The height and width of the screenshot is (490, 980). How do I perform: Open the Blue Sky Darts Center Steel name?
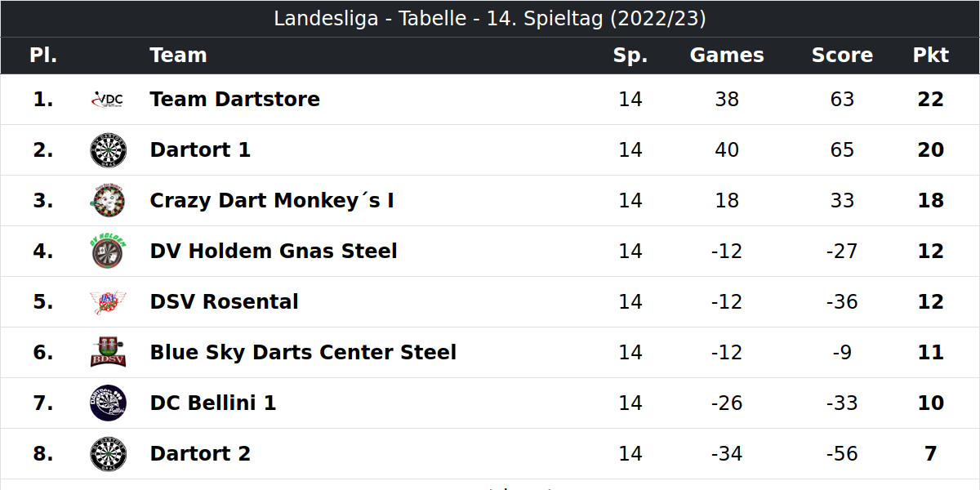(x=303, y=353)
